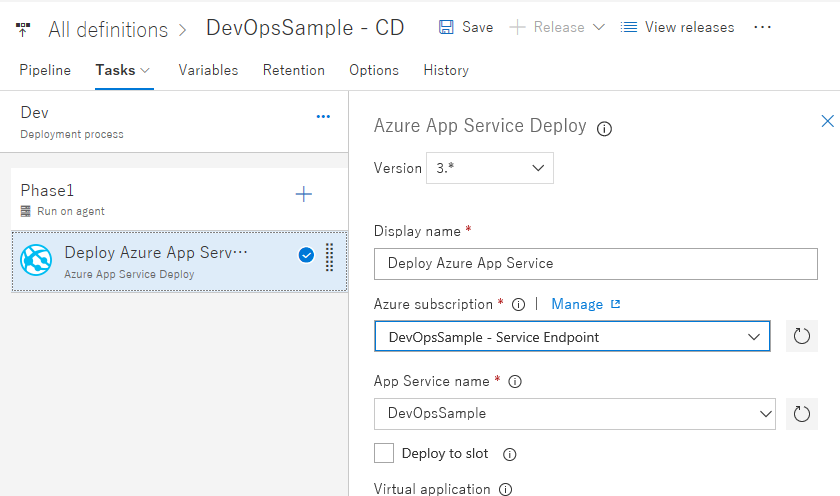Click the drag handle grip on the deploy task
Viewport: 840px width, 496px height.
[329, 257]
